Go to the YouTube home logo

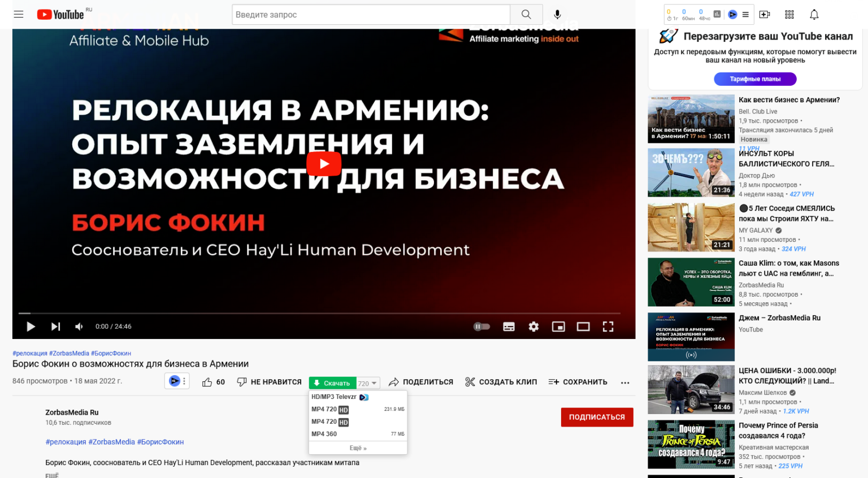tap(60, 14)
